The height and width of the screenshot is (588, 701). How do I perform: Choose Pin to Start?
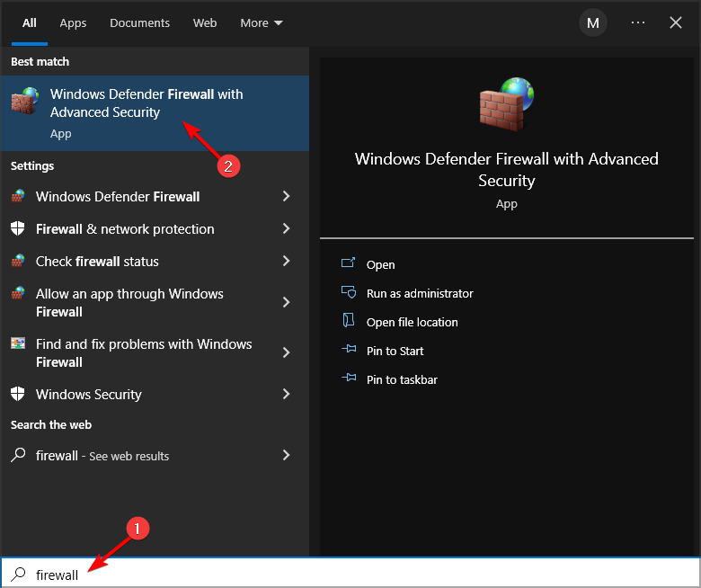395,351
